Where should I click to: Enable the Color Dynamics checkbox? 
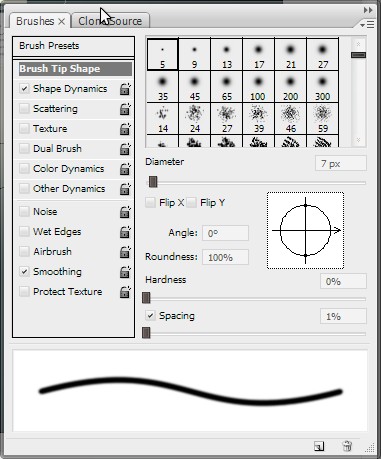click(x=24, y=169)
